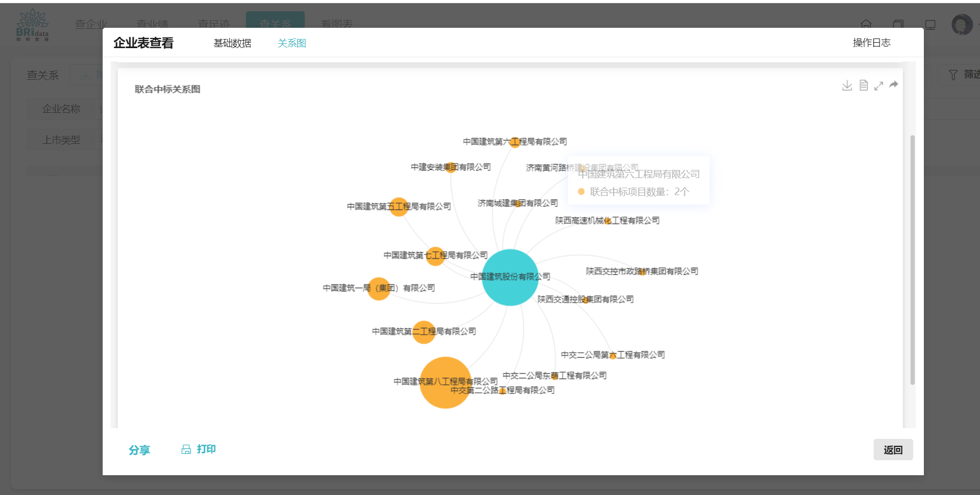Select the 中国建筑第二工程局 node
The width and height of the screenshot is (980, 495).
pyautogui.click(x=424, y=332)
